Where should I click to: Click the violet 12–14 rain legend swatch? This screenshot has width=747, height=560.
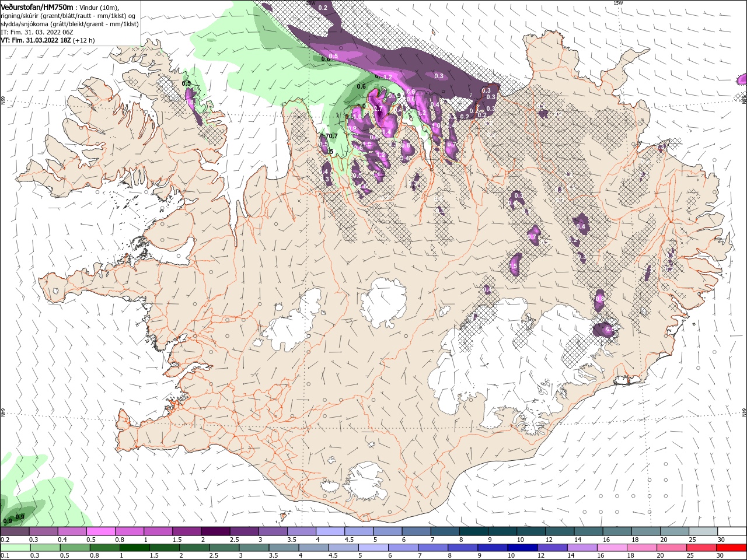pyautogui.click(x=552, y=548)
